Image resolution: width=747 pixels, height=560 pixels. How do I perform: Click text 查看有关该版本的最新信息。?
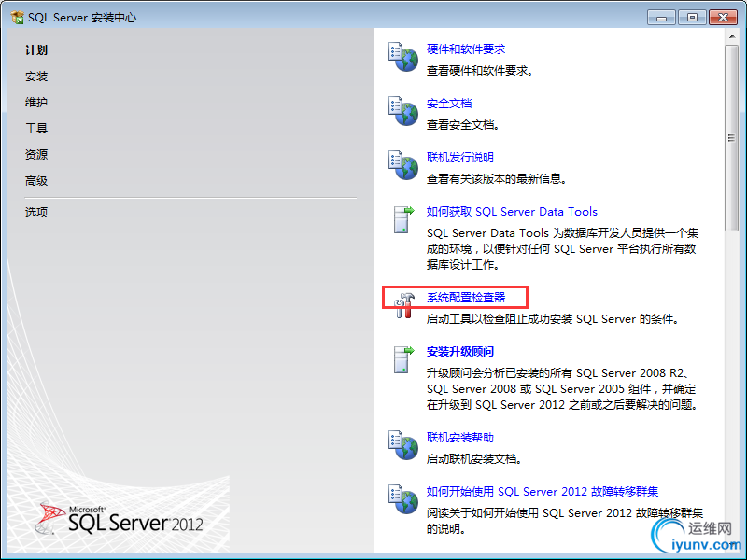(497, 178)
